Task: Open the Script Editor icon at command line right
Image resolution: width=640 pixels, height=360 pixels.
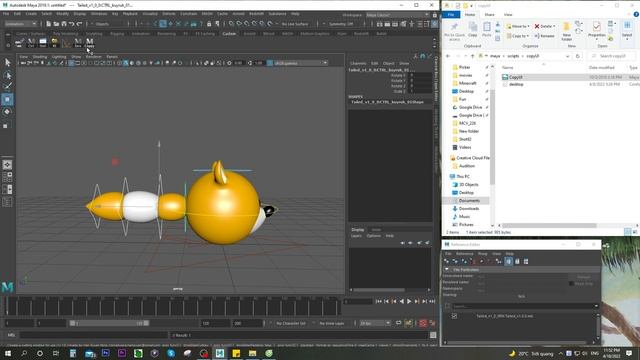Action: 433,335
